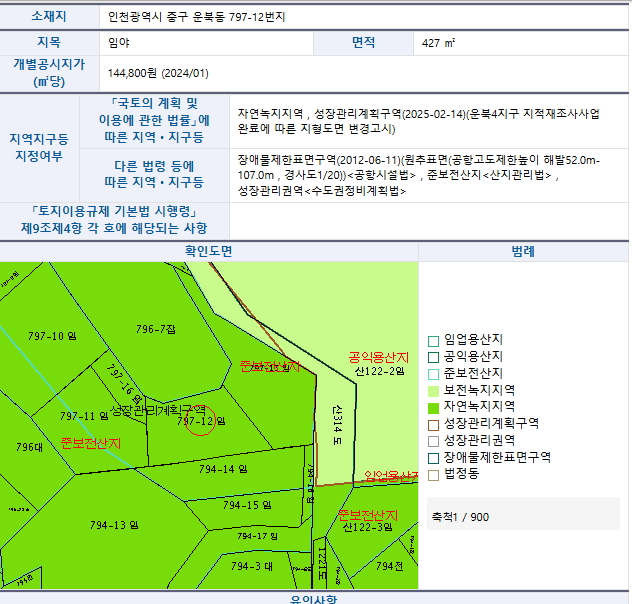This screenshot has width=632, height=604.
Task: Click the 소재지 header cell
Action: pos(50,17)
